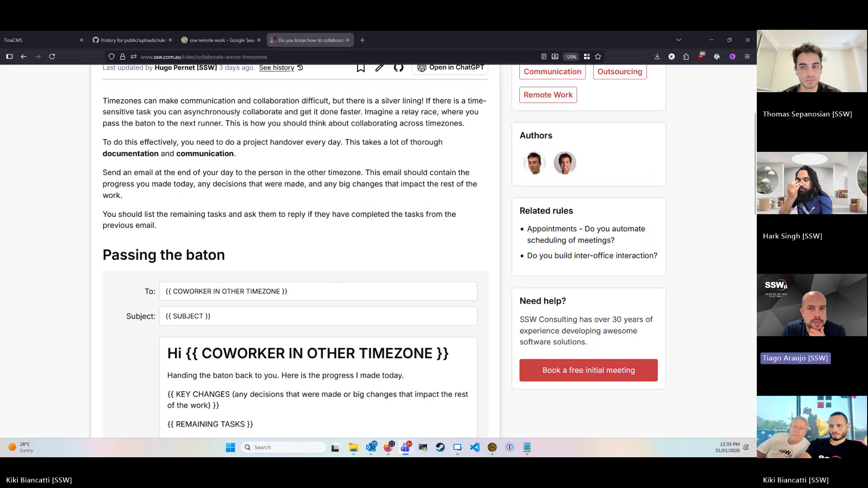Open Visual Studio Code from the taskbar
The height and width of the screenshot is (488, 868).
pos(475,447)
